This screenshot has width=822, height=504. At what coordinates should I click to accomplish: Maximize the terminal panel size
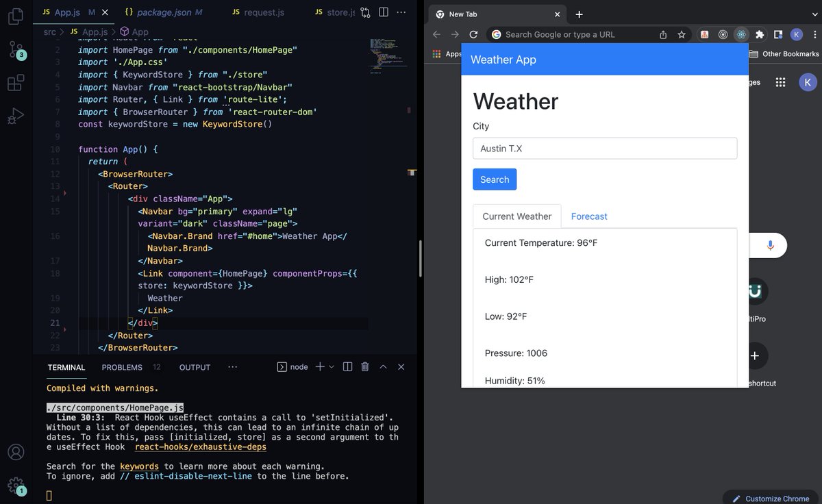[x=384, y=367]
